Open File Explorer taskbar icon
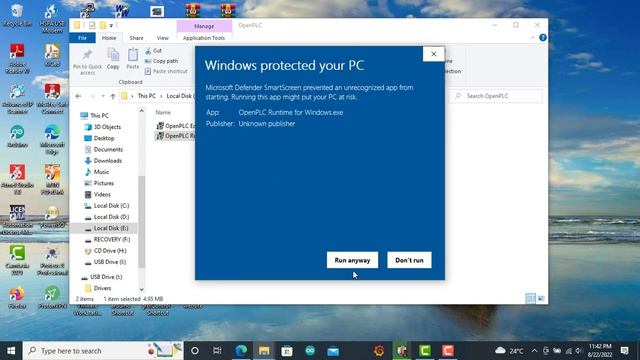This screenshot has height=360, width=640. click(264, 351)
